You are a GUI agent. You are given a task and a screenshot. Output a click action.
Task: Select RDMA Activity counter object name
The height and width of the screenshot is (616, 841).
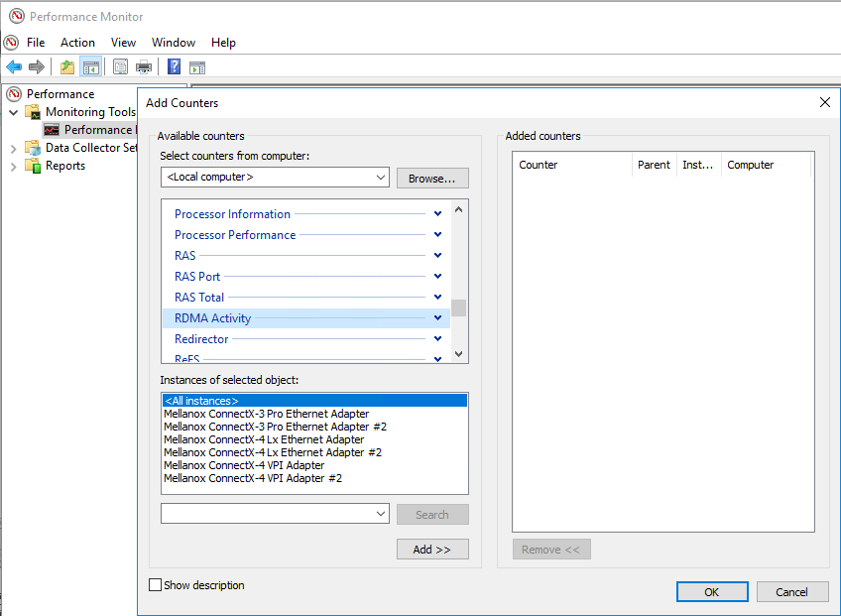tap(213, 318)
